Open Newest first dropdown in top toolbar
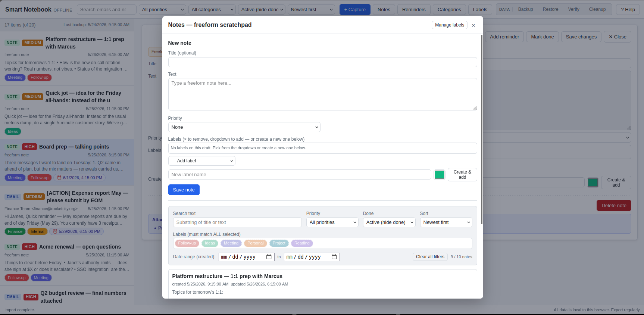Screen dimensions: 644x315 coord(311,10)
